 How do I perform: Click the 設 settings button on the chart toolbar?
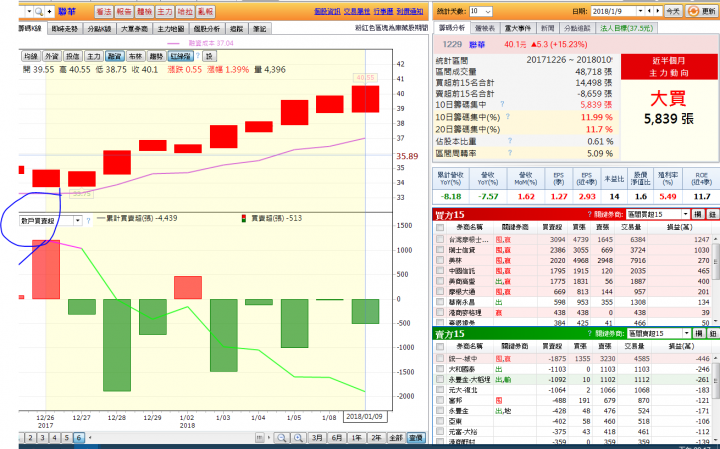pyautogui.click(x=209, y=56)
